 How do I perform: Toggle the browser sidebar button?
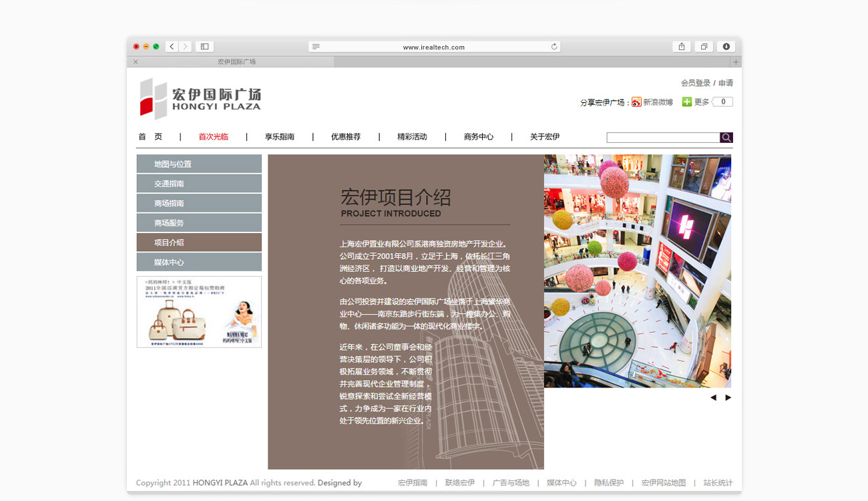point(204,47)
